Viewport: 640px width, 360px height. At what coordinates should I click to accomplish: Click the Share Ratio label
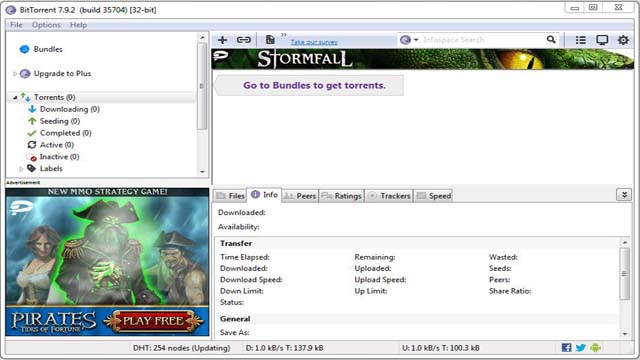510,291
